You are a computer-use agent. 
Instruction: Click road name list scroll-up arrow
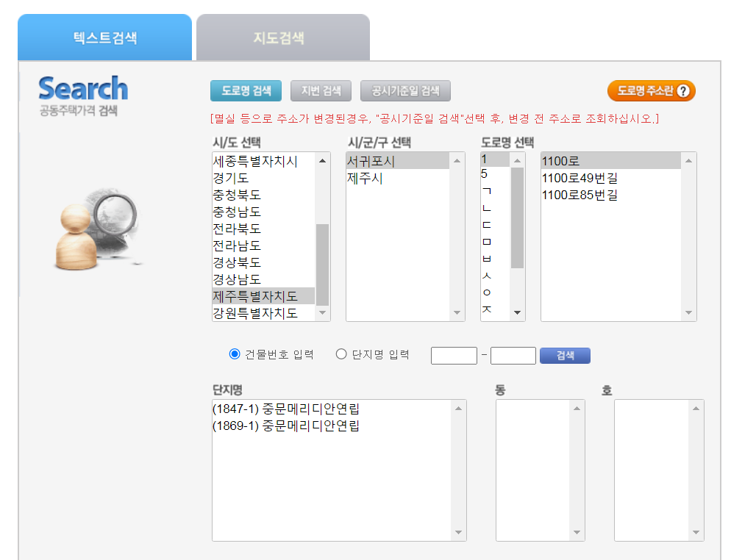tap(688, 161)
